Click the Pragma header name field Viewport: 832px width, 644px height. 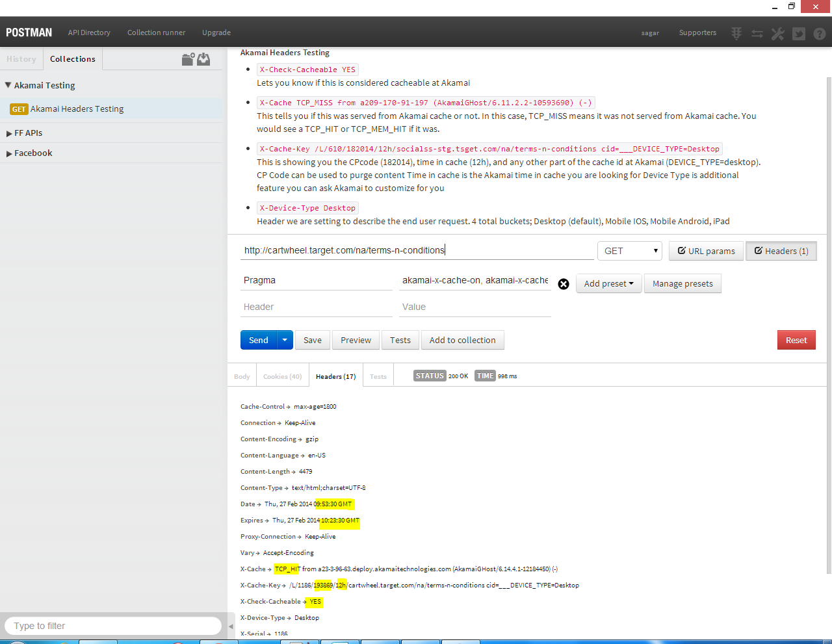tap(317, 280)
